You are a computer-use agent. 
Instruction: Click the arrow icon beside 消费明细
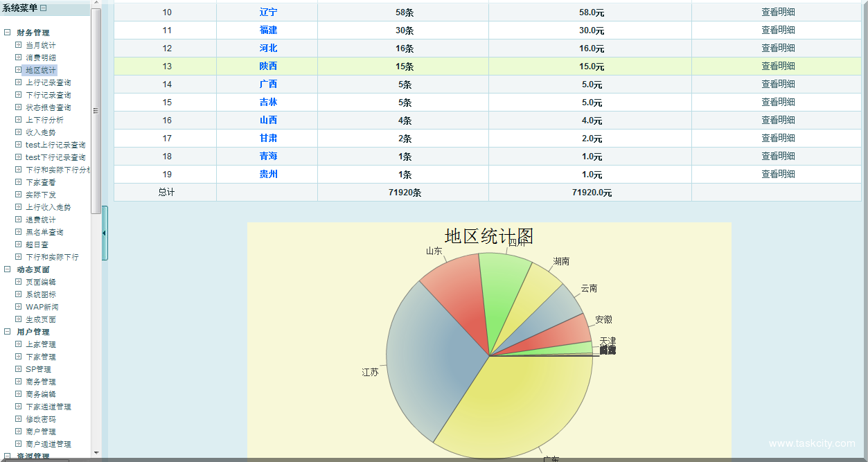coord(19,57)
